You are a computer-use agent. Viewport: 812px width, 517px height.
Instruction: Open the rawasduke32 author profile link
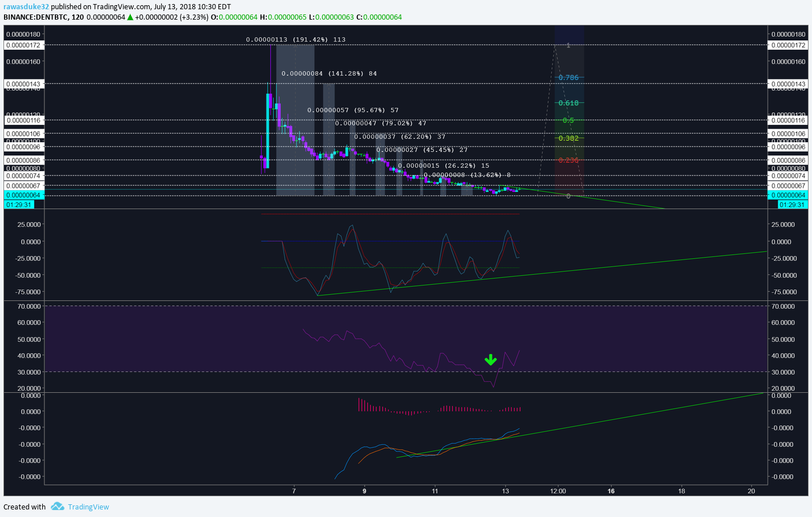click(x=26, y=7)
